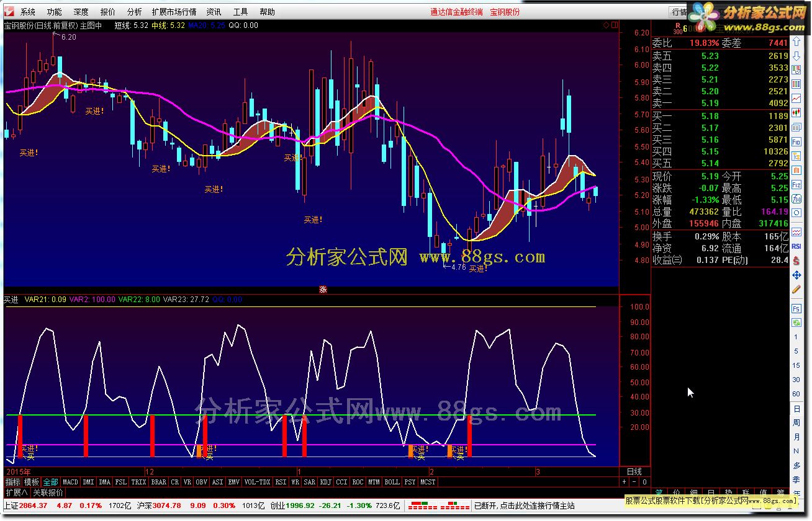Click the 宝钢股份 title link

coord(505,12)
